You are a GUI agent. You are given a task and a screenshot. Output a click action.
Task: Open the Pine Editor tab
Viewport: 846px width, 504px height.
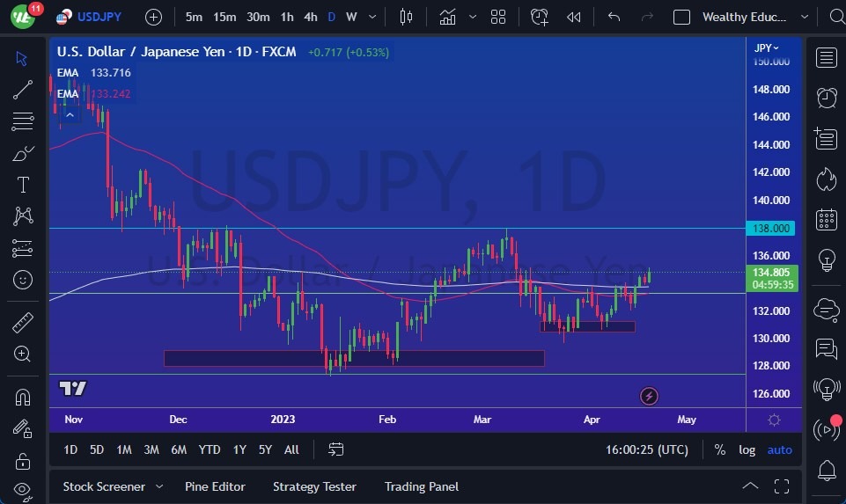point(215,486)
